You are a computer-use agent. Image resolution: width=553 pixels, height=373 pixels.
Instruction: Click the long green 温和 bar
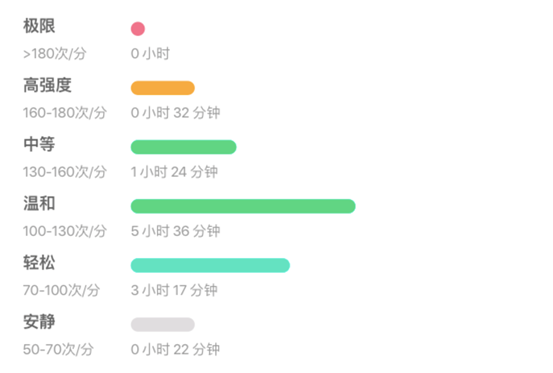click(243, 206)
